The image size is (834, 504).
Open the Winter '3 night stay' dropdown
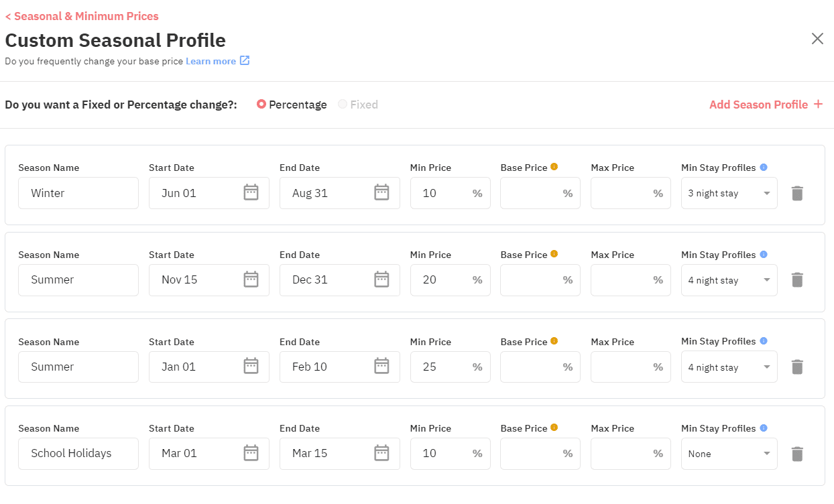[729, 193]
